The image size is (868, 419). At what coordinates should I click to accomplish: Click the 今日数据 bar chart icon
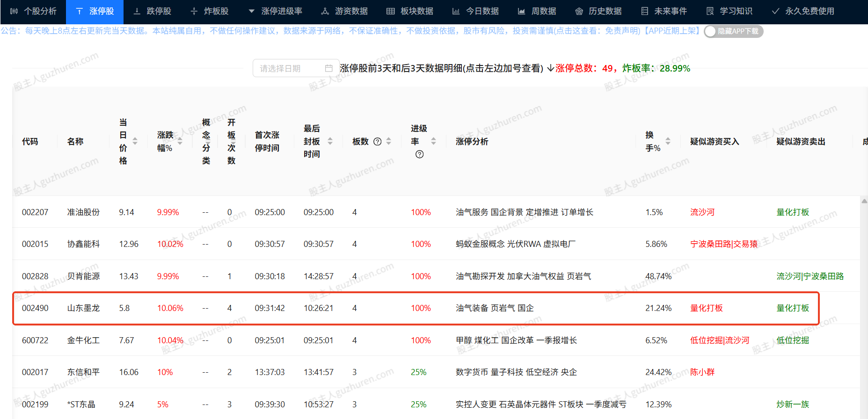(x=456, y=11)
